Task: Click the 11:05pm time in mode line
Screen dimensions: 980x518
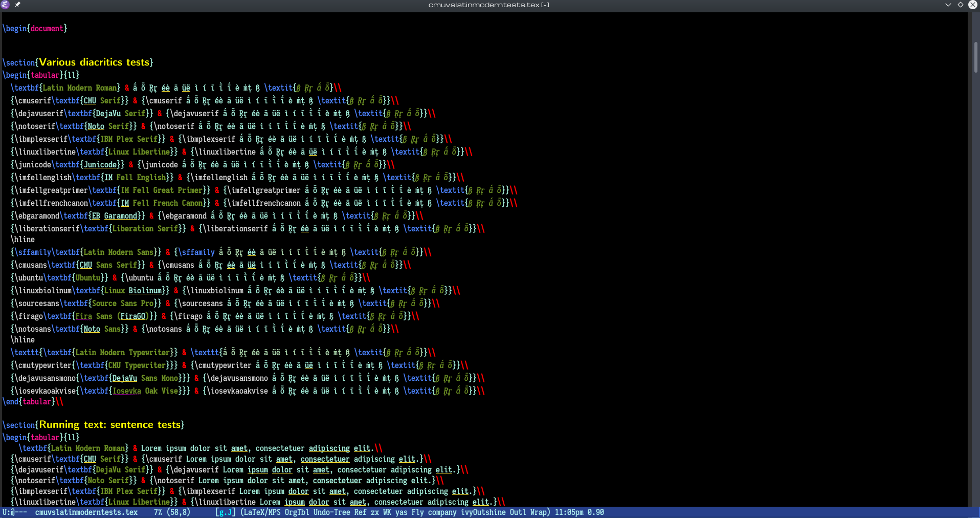Action: 569,512
